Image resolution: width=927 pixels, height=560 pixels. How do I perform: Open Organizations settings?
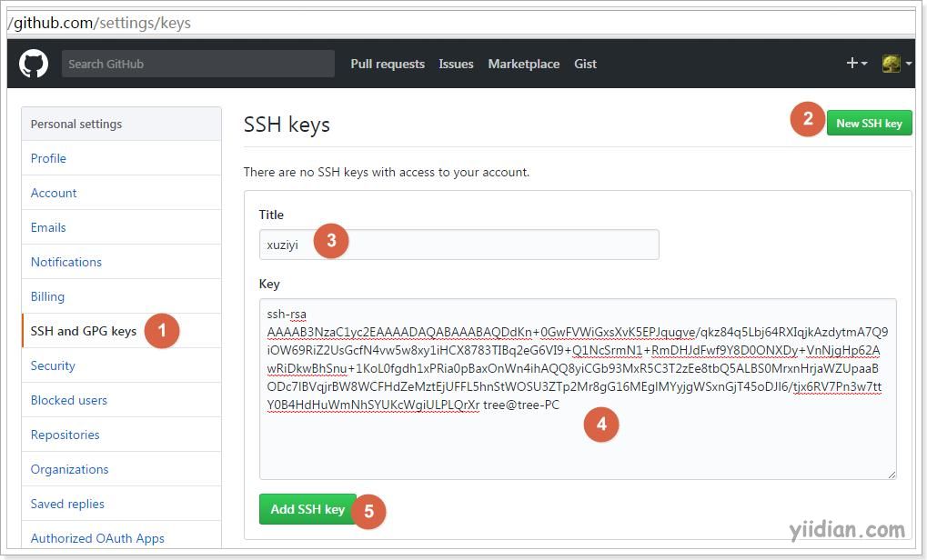tap(121, 469)
